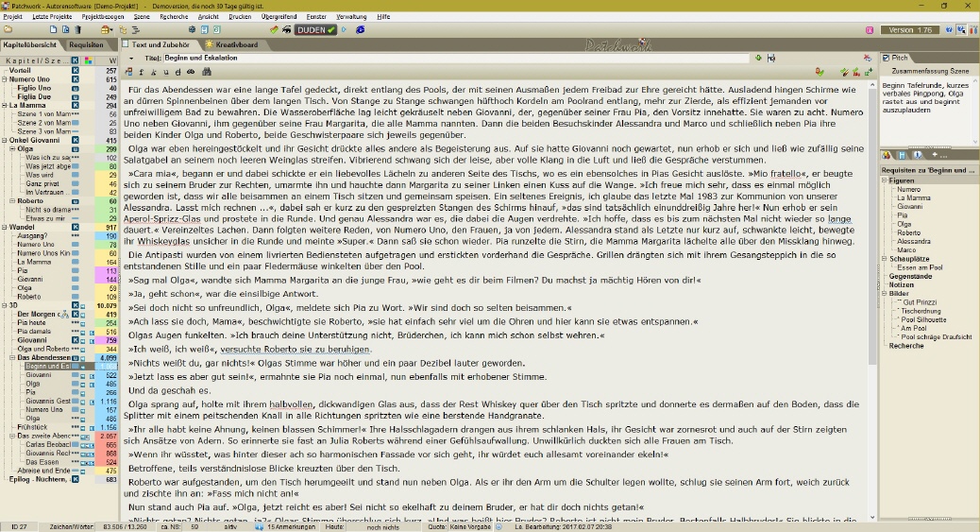Image resolution: width=980 pixels, height=532 pixels.
Task: Click the pink square icon near Version
Action: click(870, 30)
